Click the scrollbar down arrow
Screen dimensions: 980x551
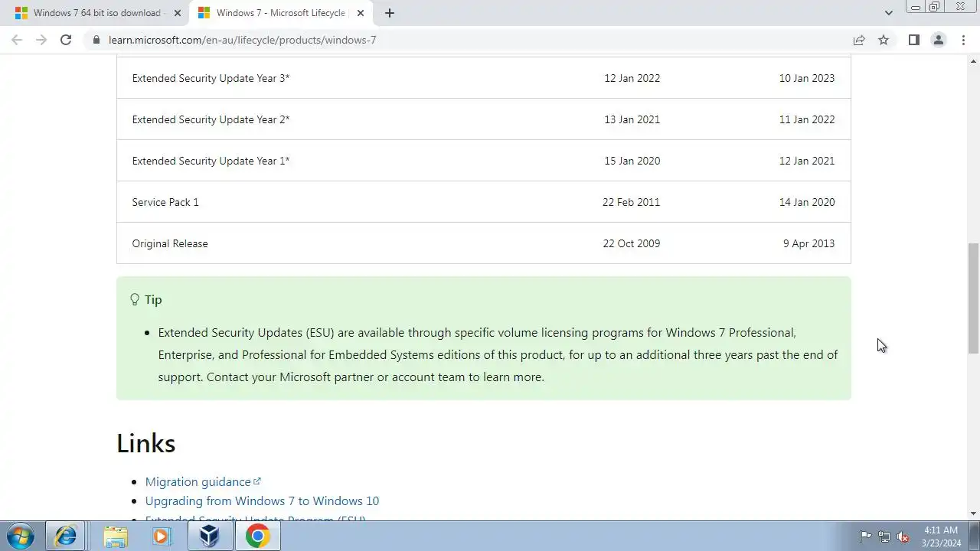tap(973, 514)
